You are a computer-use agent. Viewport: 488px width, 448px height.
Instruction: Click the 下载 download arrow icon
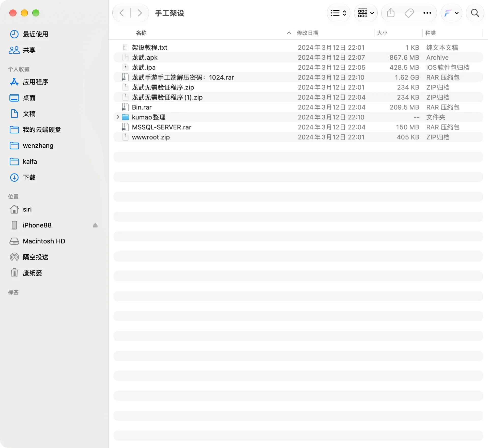14,177
